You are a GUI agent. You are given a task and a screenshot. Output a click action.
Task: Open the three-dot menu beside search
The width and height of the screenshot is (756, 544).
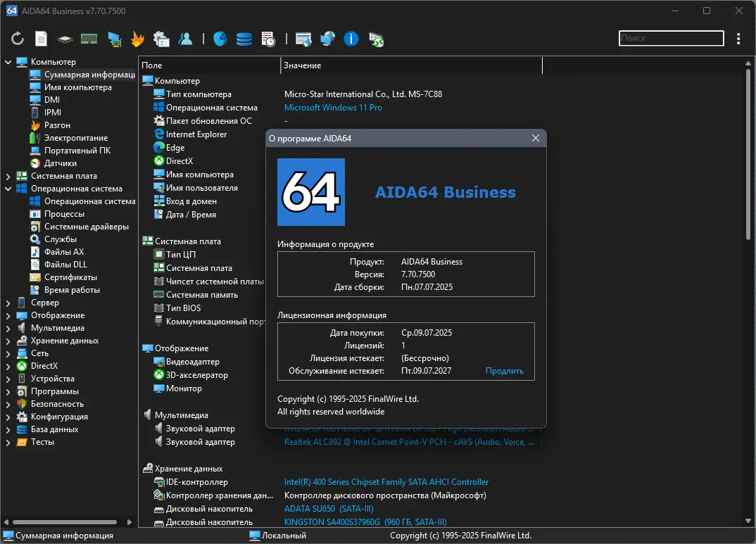738,39
